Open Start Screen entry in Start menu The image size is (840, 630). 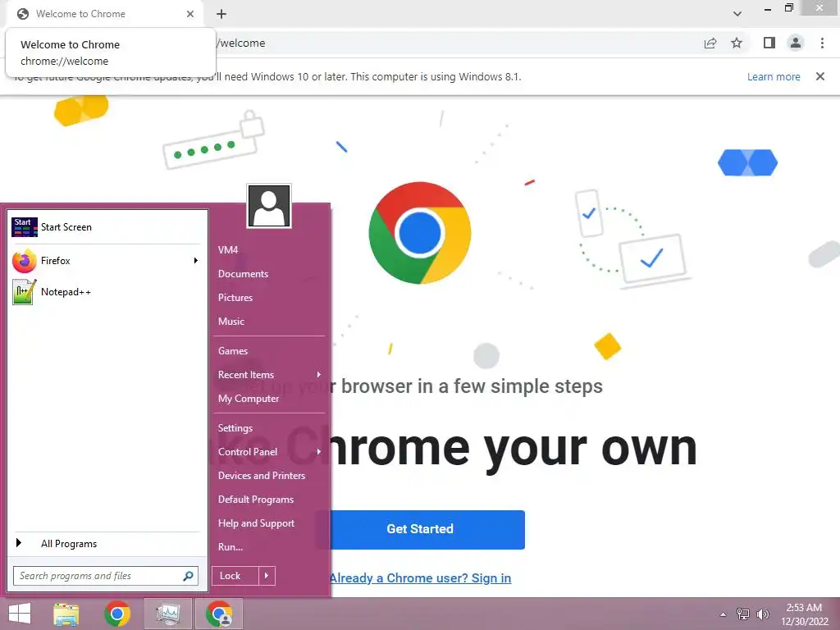coord(106,227)
